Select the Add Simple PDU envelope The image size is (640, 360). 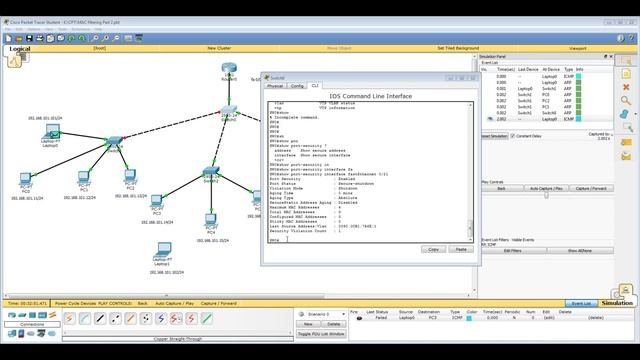[x=626, y=142]
